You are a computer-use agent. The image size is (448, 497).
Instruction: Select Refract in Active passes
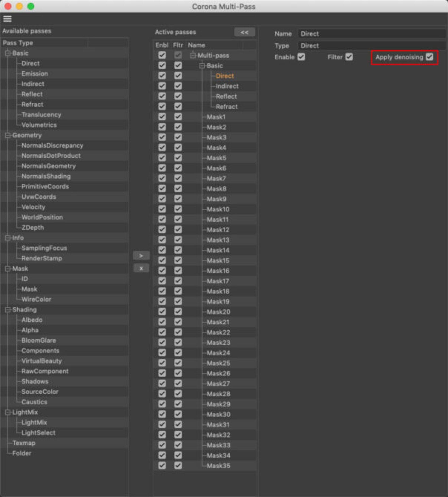point(227,107)
